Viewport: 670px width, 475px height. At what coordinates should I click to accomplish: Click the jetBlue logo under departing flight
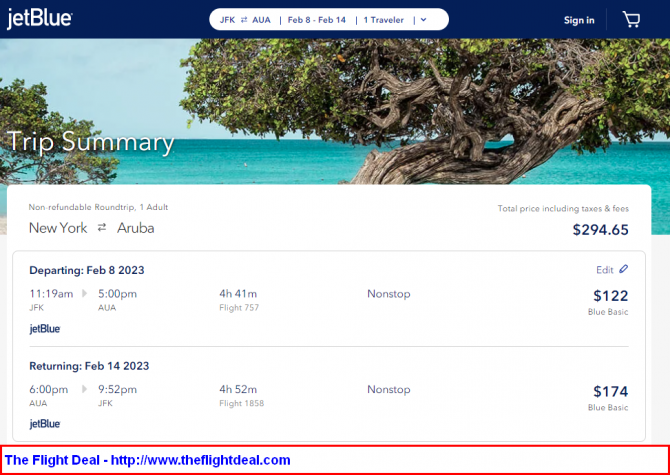point(44,329)
